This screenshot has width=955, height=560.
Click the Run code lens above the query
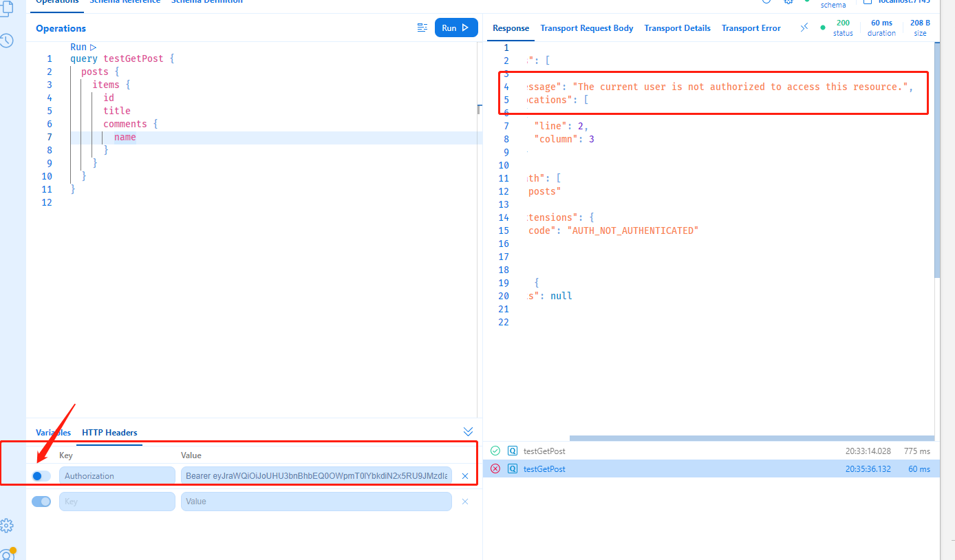(x=83, y=47)
